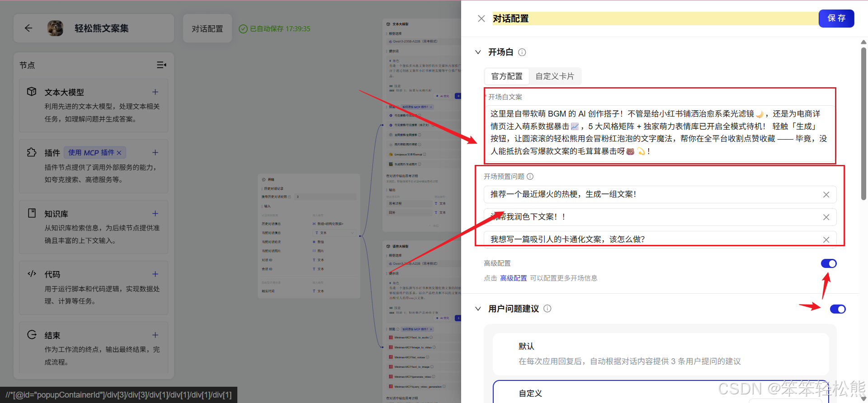Image resolution: width=868 pixels, height=403 pixels.
Task: Click the 文本大模型 cube icon
Action: tap(32, 92)
